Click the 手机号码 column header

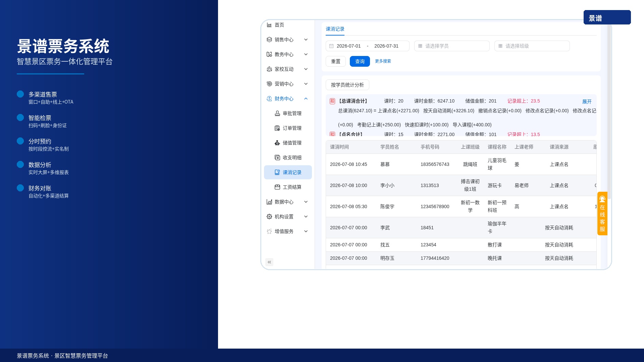[x=430, y=147]
